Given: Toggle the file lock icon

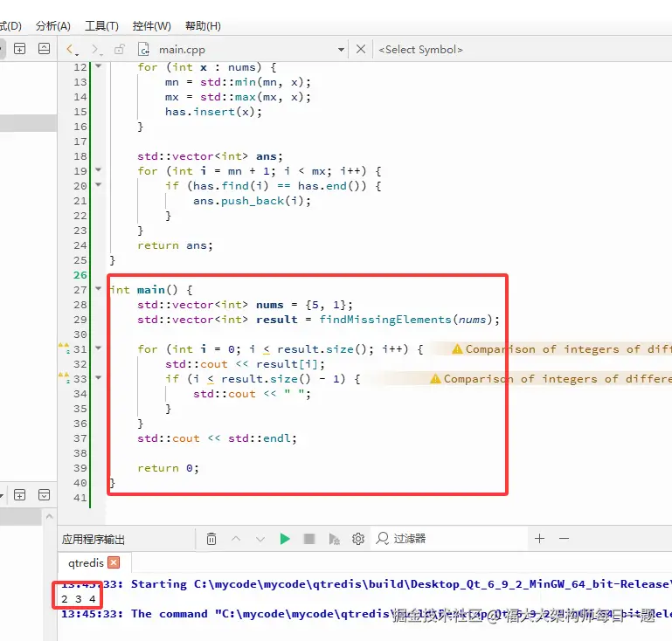Looking at the screenshot, I should 120,49.
